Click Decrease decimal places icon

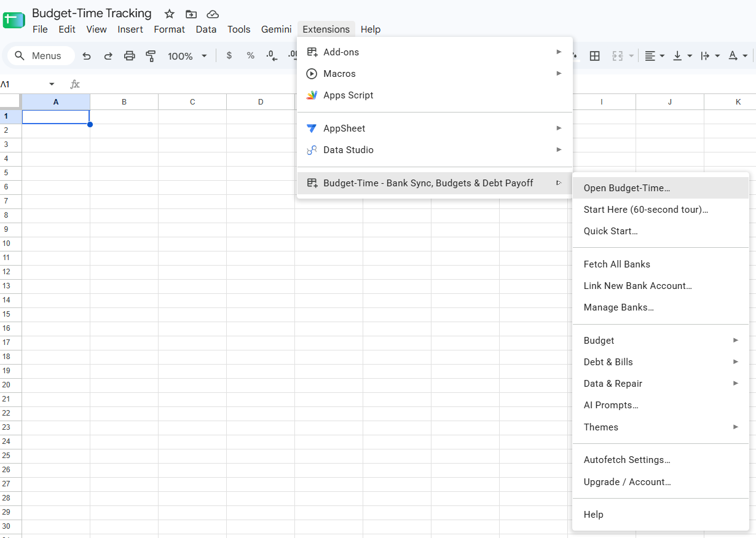coord(272,56)
